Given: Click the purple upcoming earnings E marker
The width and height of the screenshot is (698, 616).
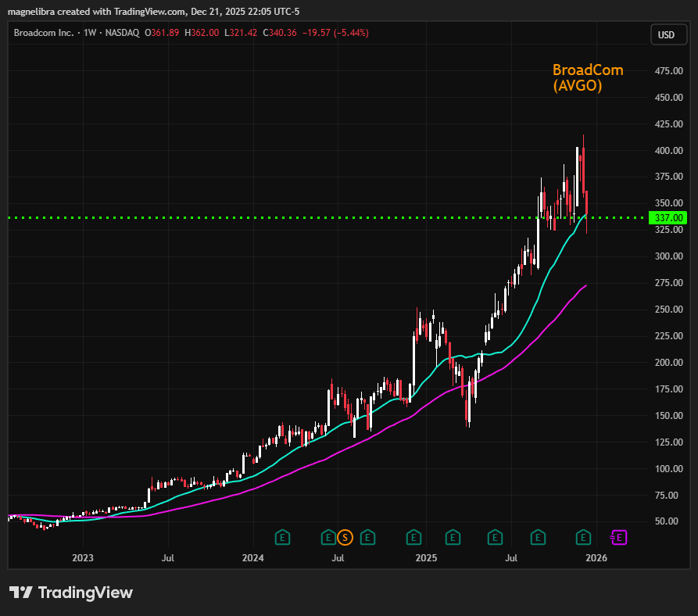Looking at the screenshot, I should [x=619, y=538].
